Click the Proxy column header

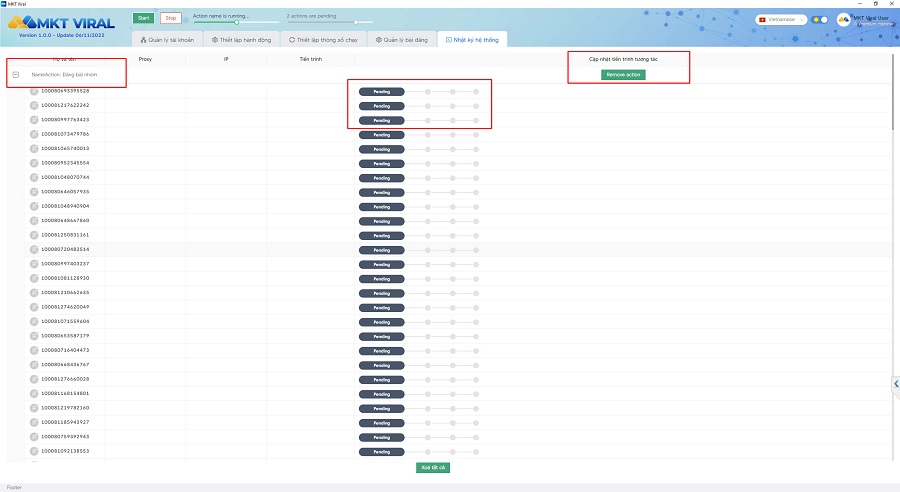(145, 59)
